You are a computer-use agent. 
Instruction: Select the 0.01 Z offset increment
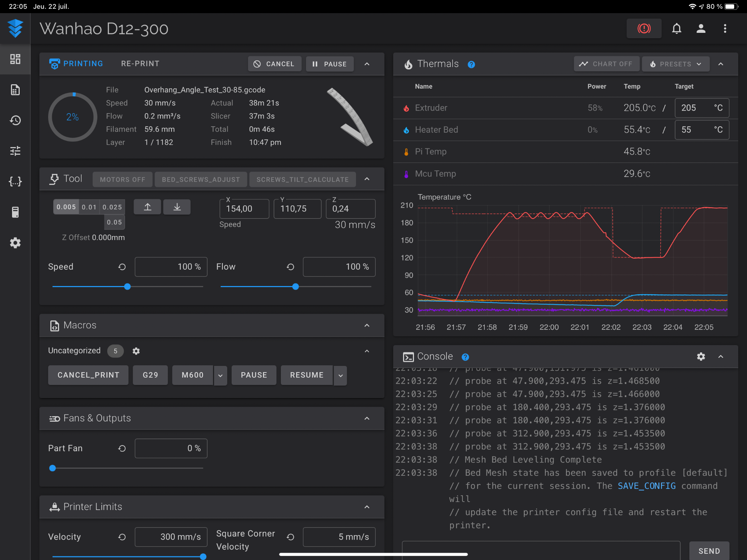(89, 207)
